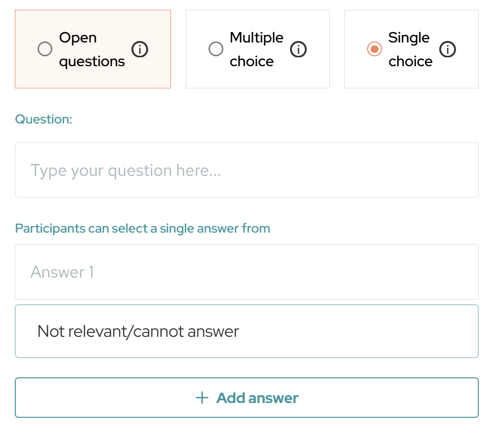Add another answer with Add answer button
Viewport: 504px width, 443px height.
tap(247, 398)
